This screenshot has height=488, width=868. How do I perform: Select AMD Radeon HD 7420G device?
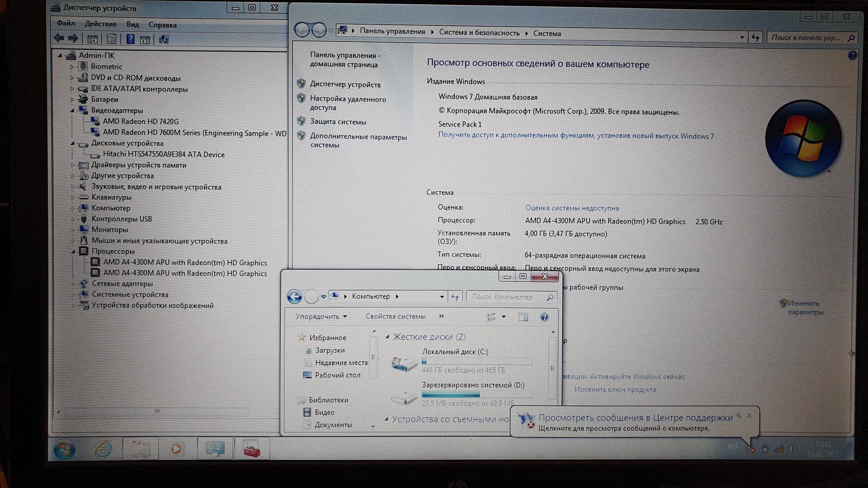pyautogui.click(x=140, y=122)
